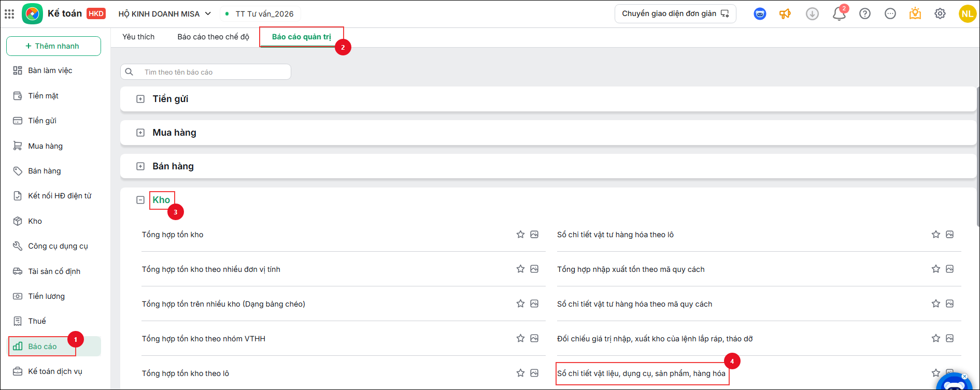This screenshot has width=980, height=390.
Task: Preview sample for Tổng hợp tồn trên nhiều kho
Action: click(534, 304)
